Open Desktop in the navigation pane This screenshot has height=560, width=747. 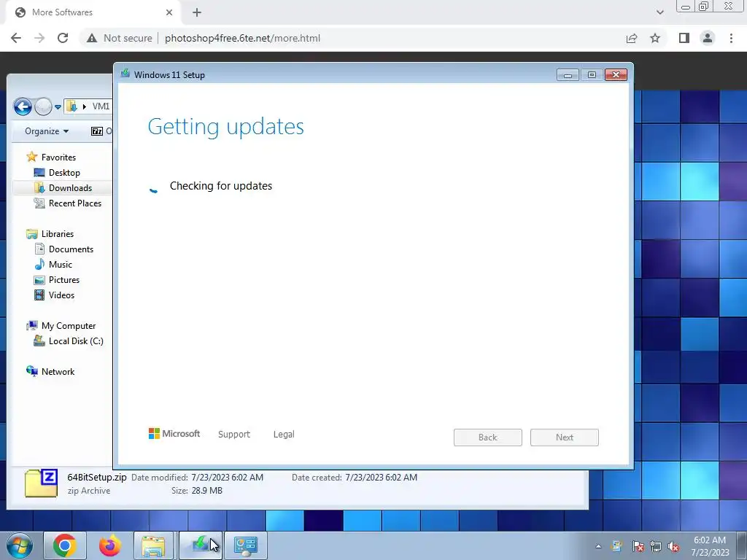point(57,172)
